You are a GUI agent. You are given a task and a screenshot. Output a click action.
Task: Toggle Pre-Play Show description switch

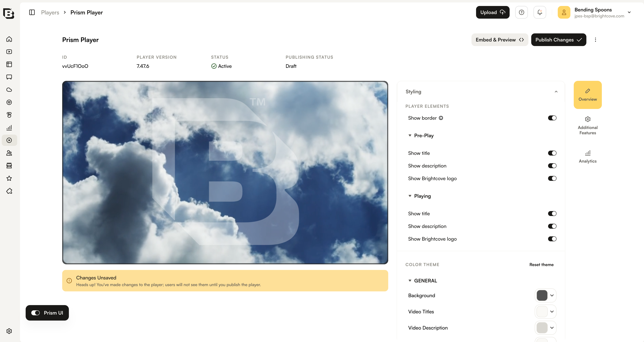click(552, 166)
